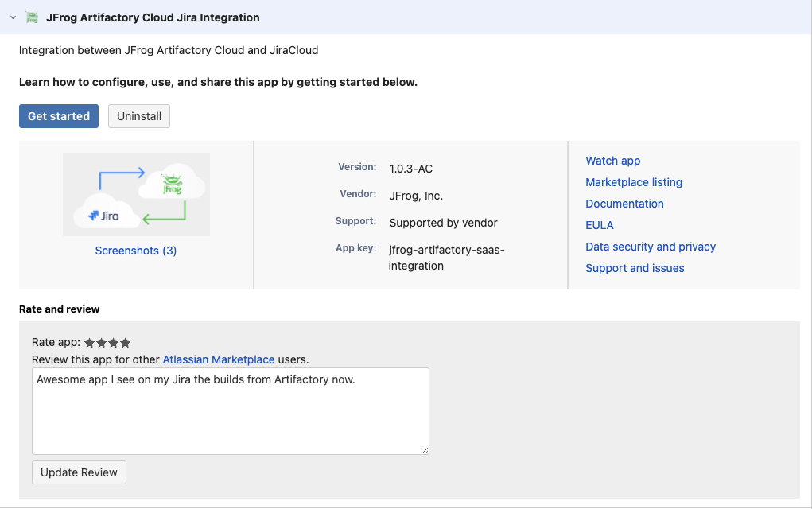Click Get started

[x=58, y=115]
